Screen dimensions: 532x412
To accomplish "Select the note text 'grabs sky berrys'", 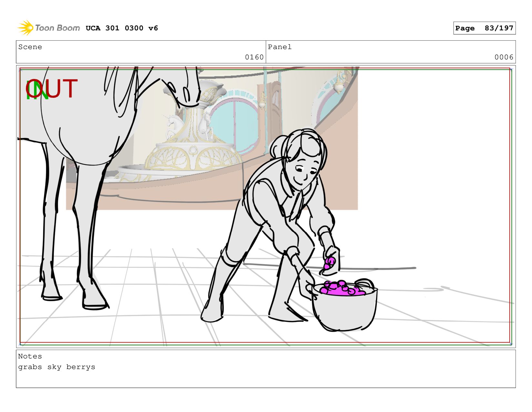I will tap(57, 367).
